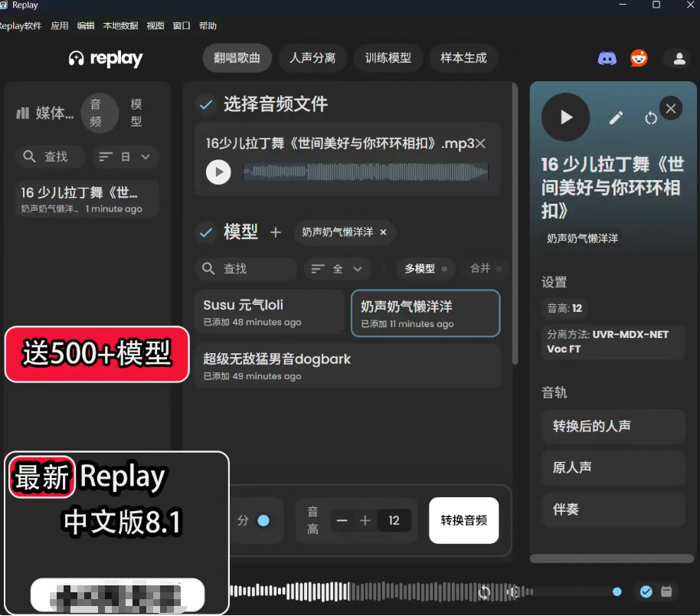
Task: Open the Reddit icon link
Action: click(639, 58)
